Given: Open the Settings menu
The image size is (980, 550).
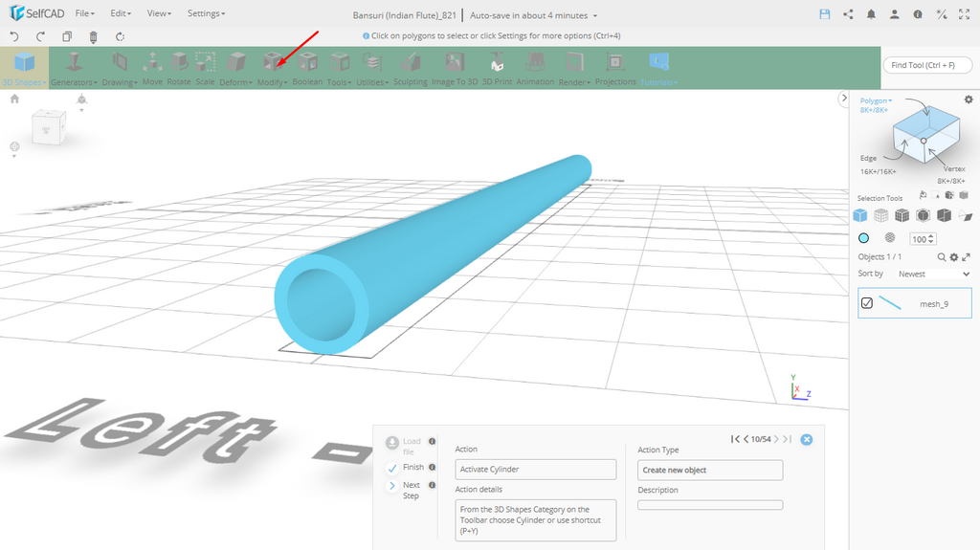Looking at the screenshot, I should pos(206,14).
